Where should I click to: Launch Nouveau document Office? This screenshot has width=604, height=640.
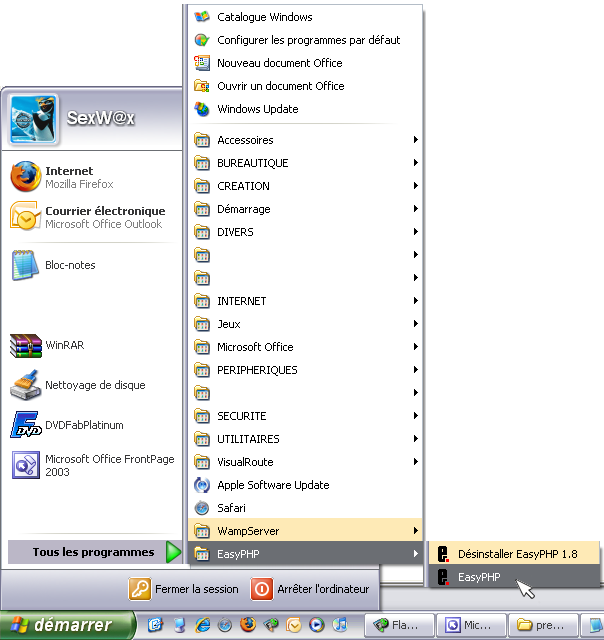tap(305, 63)
